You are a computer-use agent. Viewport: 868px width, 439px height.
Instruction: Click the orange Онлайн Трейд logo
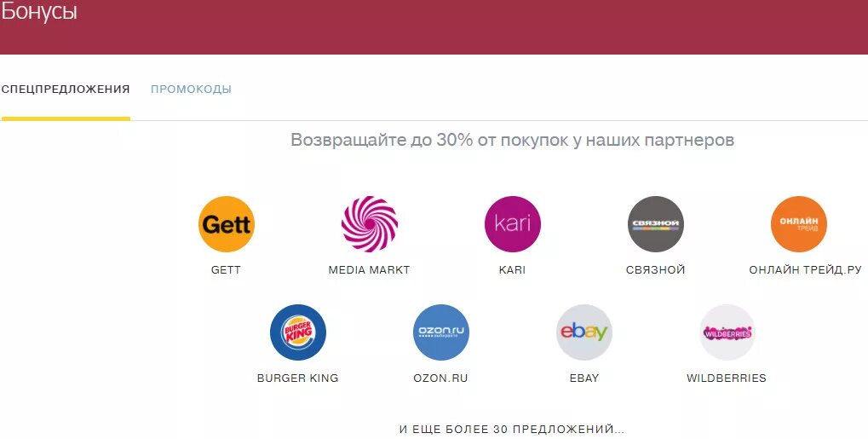[799, 224]
